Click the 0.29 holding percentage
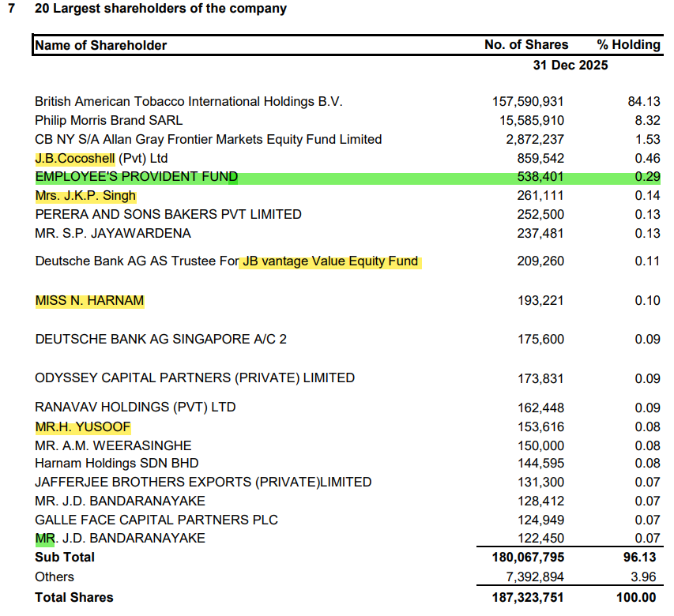Image resolution: width=674 pixels, height=616 pixels. (647, 177)
